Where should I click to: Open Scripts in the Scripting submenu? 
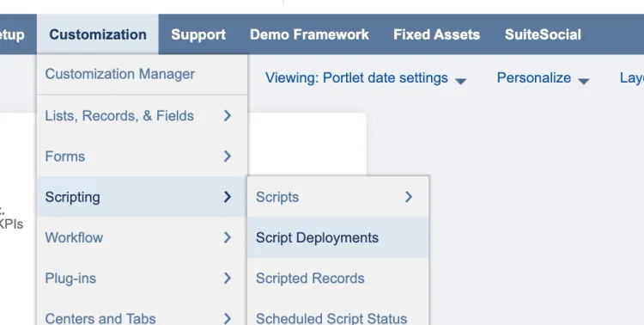coord(338,197)
